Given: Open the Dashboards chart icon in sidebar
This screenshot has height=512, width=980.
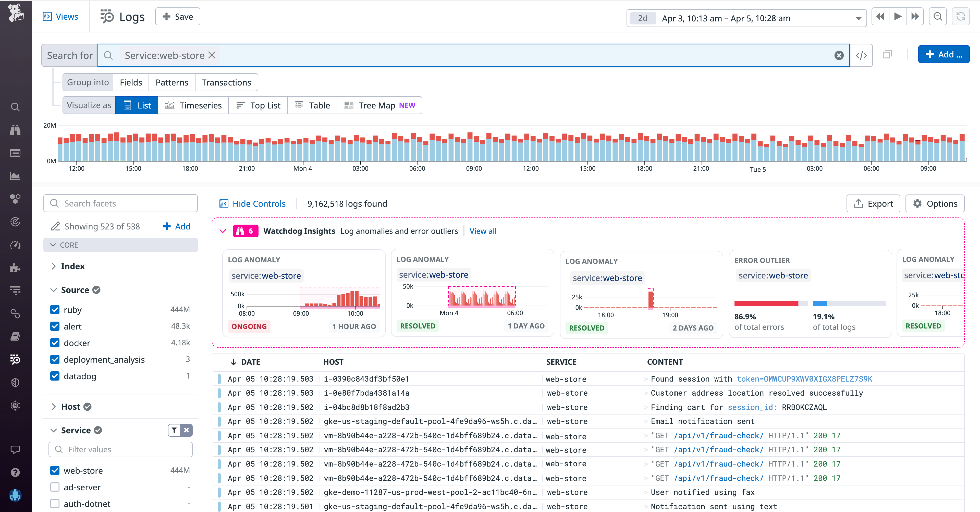Looking at the screenshot, I should point(15,176).
